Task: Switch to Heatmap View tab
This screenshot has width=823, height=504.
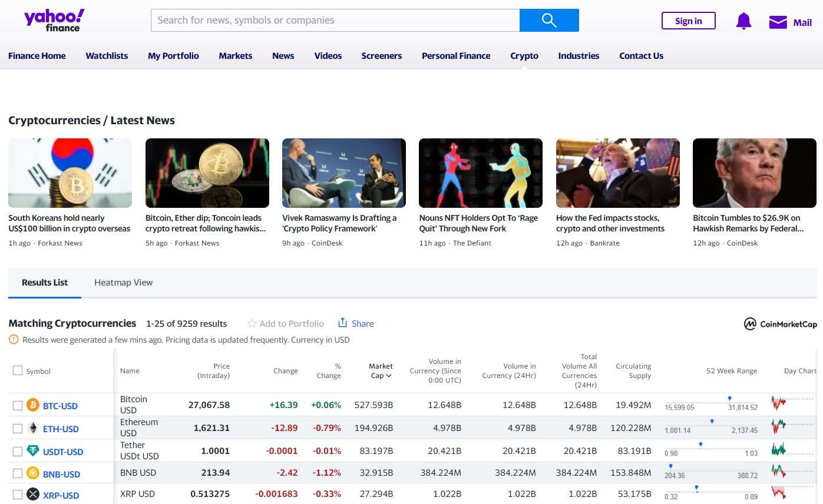Action: [123, 283]
